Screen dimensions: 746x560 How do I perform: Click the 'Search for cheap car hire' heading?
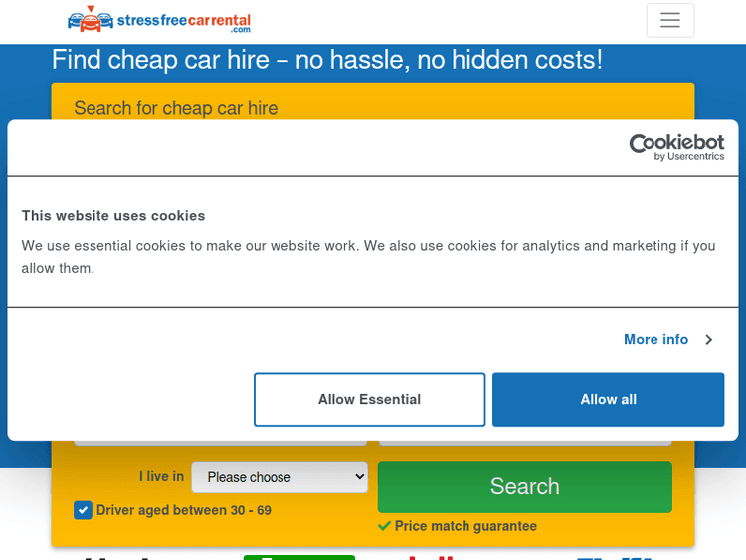coord(176,107)
